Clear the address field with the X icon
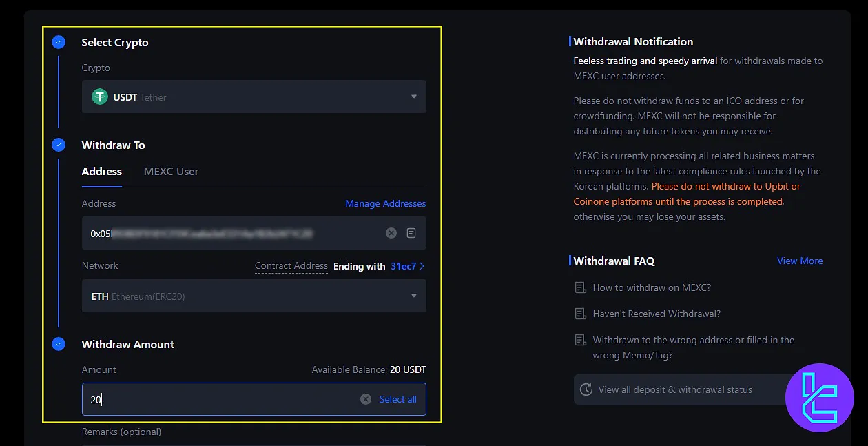 391,233
